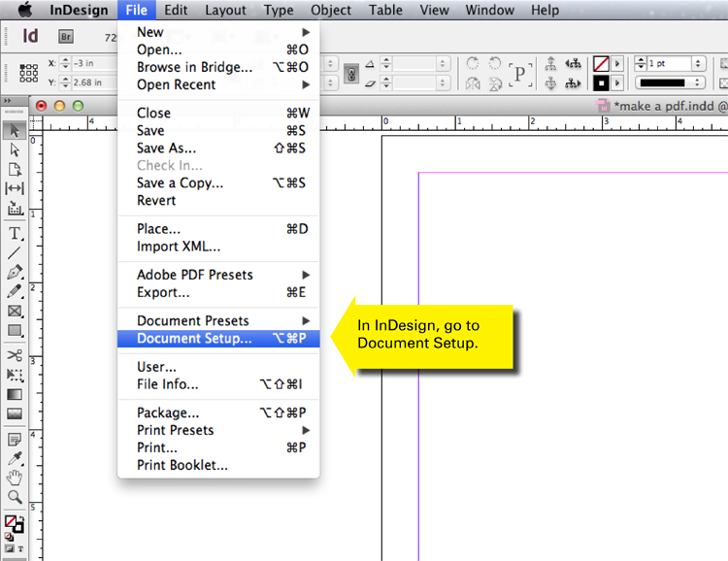This screenshot has height=561, width=728.
Task: Choose Import XML menu item
Action: click(x=218, y=247)
